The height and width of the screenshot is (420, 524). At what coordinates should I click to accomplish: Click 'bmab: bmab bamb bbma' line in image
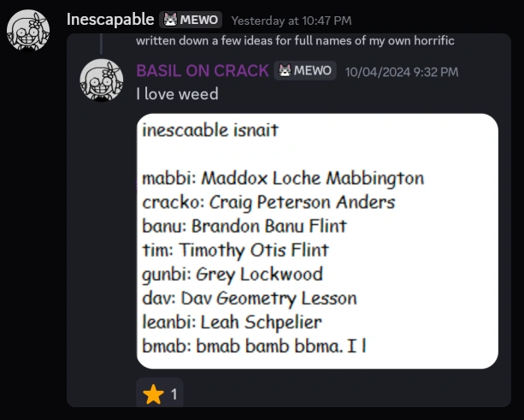[255, 346]
